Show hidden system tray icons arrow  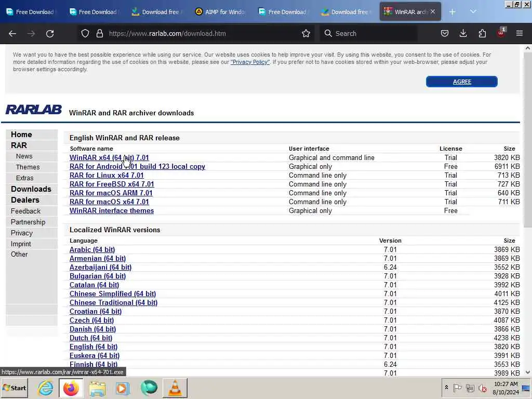click(446, 388)
